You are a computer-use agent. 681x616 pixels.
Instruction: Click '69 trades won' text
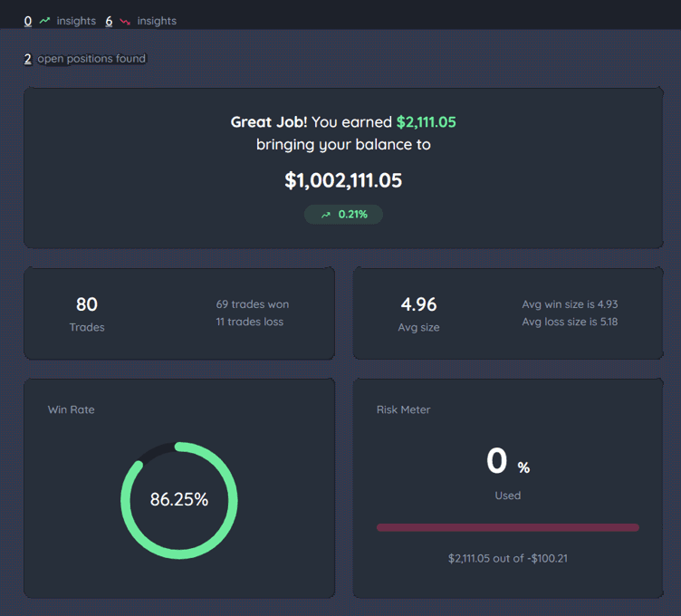tap(253, 304)
